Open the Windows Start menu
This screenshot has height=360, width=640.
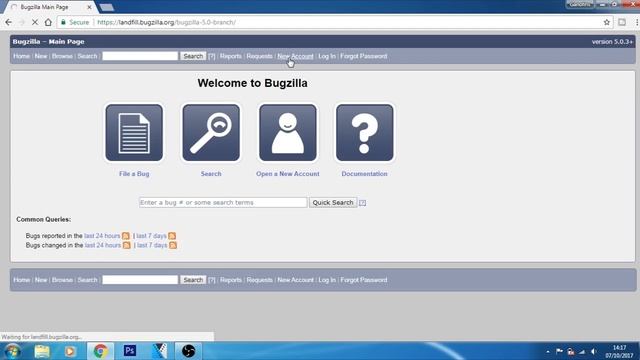[x=12, y=351]
